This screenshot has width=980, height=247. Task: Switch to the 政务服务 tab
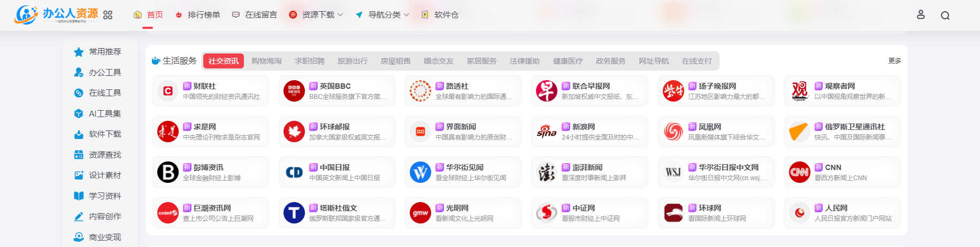point(611,61)
